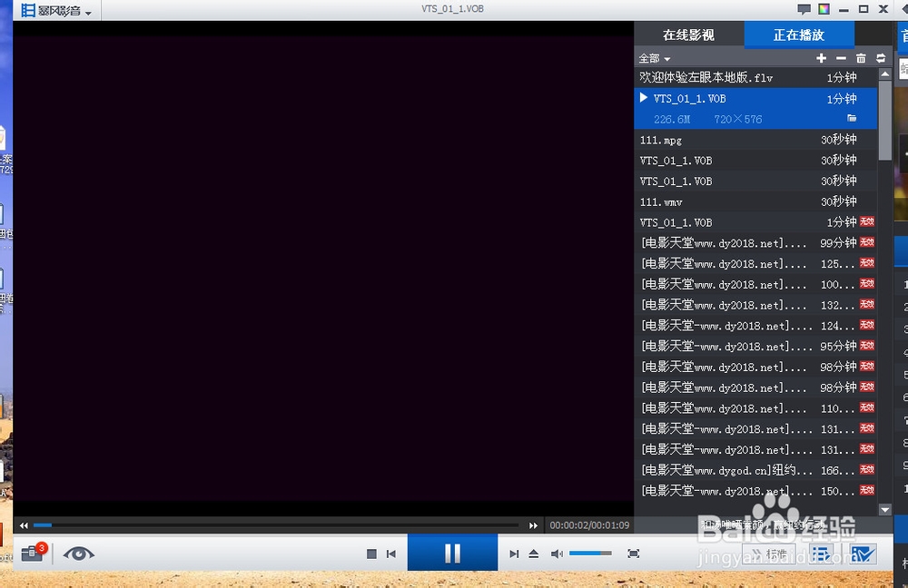Open a file with the eject icon
The image size is (908, 588).
pyautogui.click(x=534, y=554)
